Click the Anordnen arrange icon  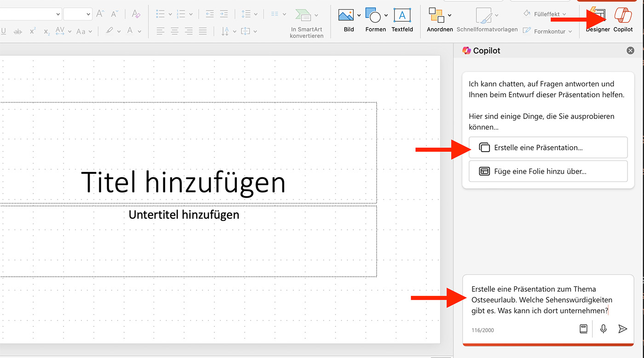[437, 15]
